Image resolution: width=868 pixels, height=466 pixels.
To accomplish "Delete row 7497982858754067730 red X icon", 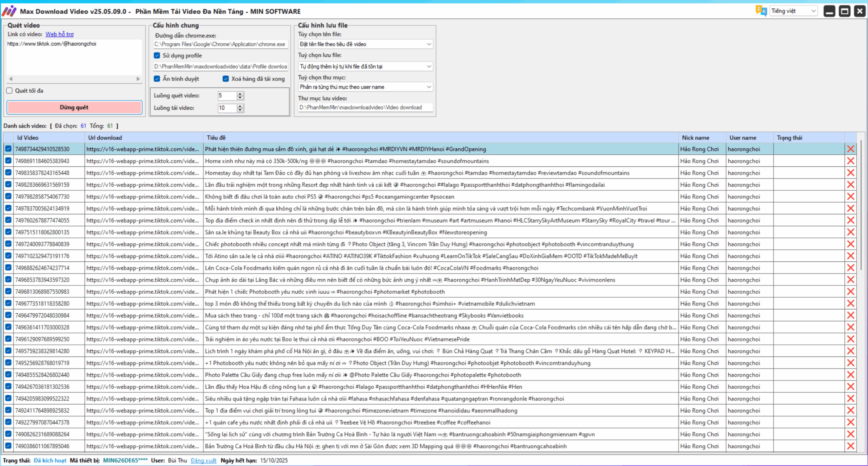I will tap(850, 197).
